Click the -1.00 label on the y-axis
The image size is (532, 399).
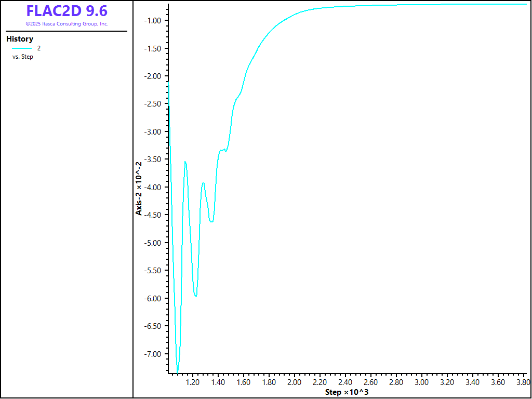(x=155, y=21)
